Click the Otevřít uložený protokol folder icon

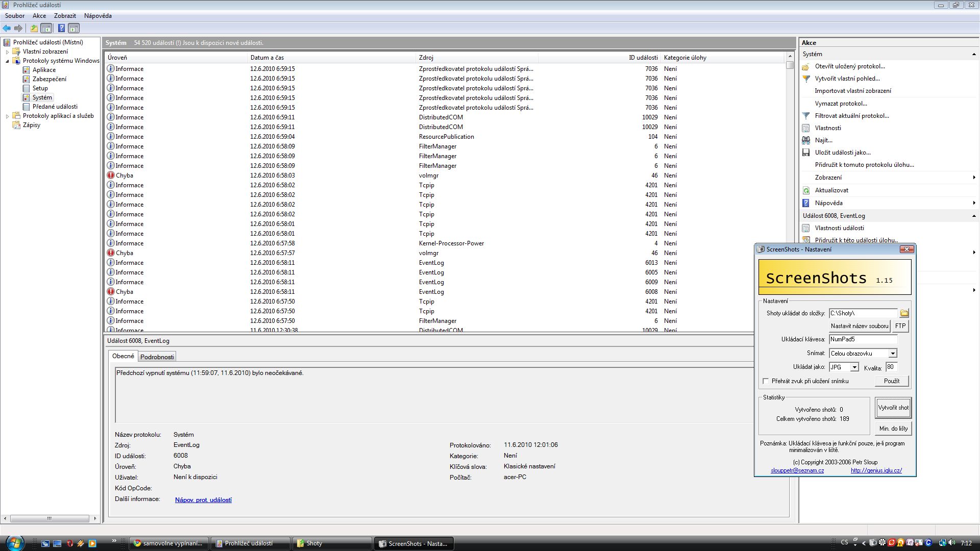806,66
